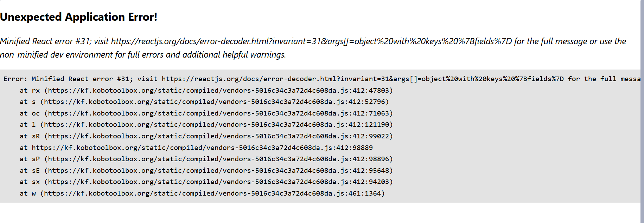Click the vendors URL ending 412:121190
644x223 pixels.
point(216,125)
